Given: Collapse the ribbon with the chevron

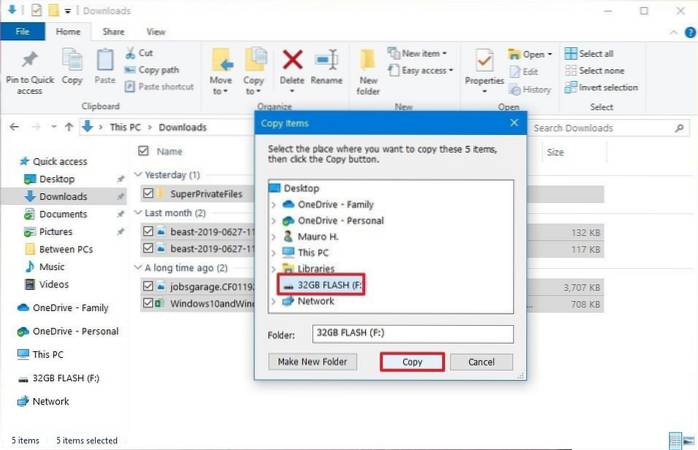Looking at the screenshot, I should (x=674, y=32).
